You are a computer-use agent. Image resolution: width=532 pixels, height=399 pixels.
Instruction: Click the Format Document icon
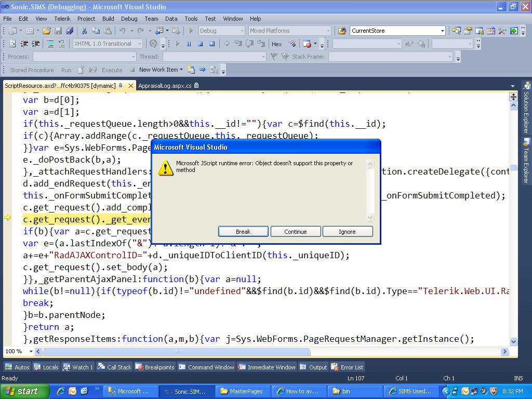tap(12, 44)
